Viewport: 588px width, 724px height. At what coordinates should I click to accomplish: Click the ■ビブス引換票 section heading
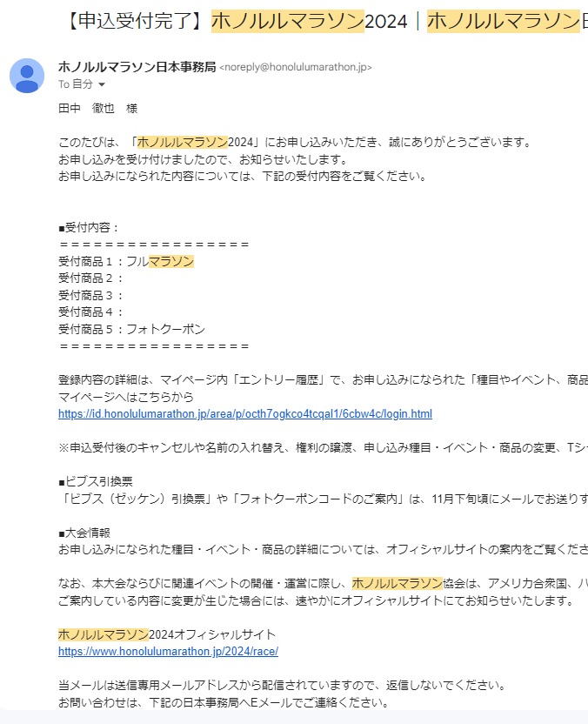[x=95, y=481]
